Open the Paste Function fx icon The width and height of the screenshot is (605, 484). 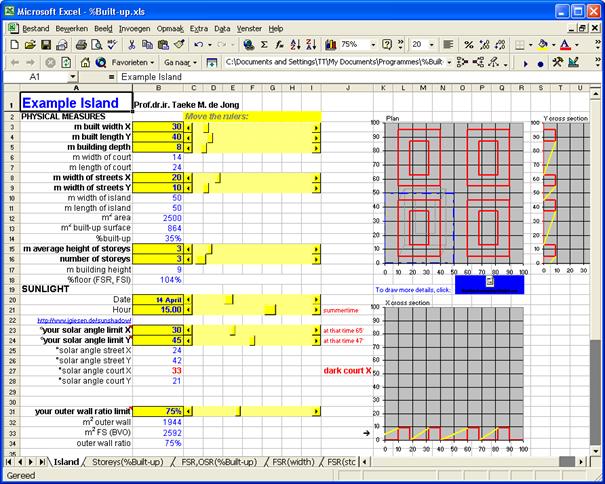[280, 45]
